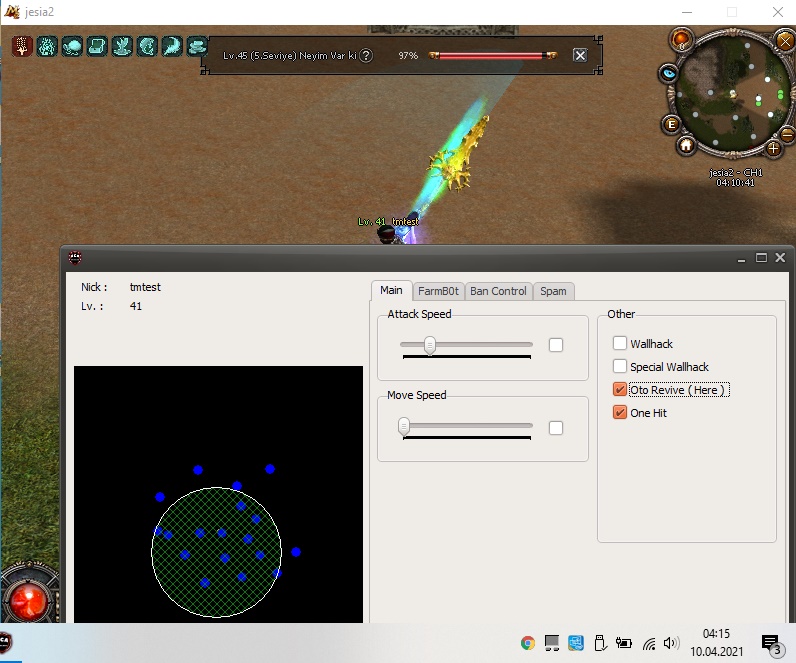796x663 pixels.
Task: Click the USB eject tray icon
Action: point(600,643)
